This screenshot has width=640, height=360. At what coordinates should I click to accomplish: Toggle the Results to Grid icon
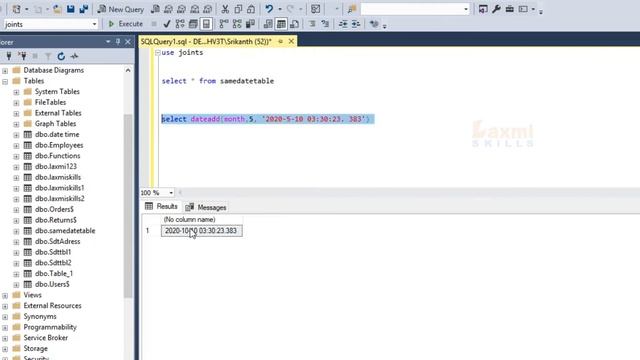point(281,24)
